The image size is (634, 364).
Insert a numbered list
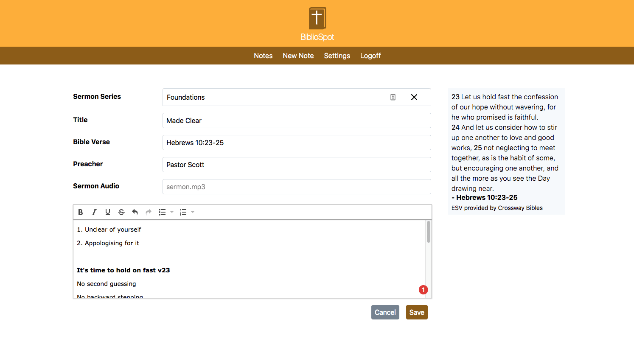tap(183, 212)
